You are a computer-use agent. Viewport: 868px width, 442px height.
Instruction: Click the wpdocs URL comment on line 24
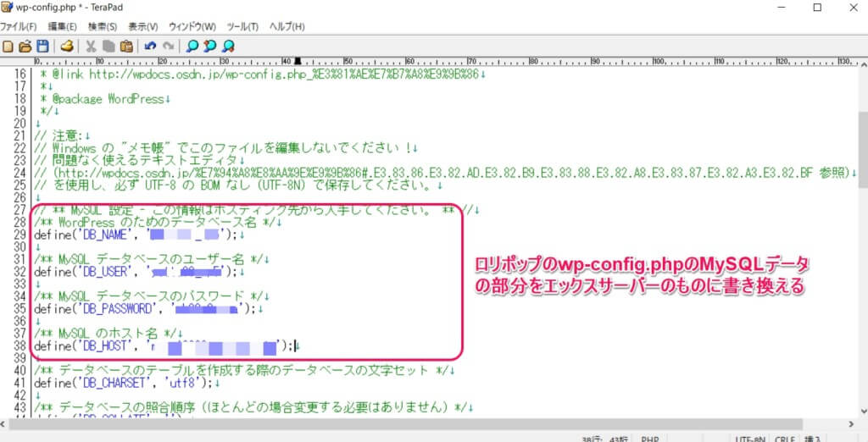coord(445,173)
